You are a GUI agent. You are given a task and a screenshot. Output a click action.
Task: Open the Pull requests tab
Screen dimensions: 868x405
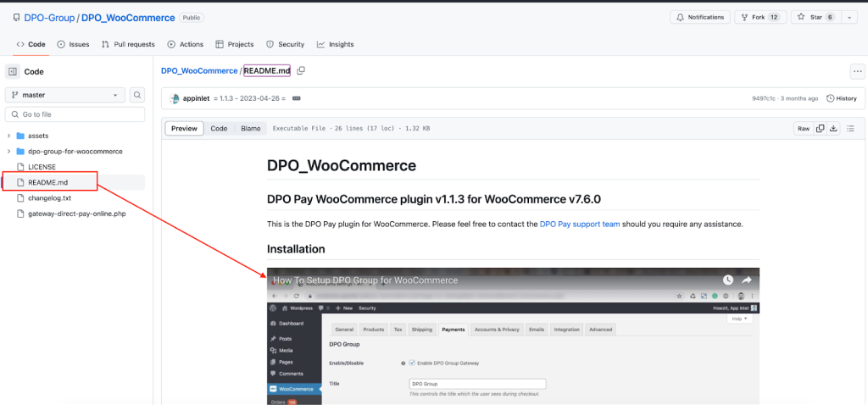[x=129, y=44]
